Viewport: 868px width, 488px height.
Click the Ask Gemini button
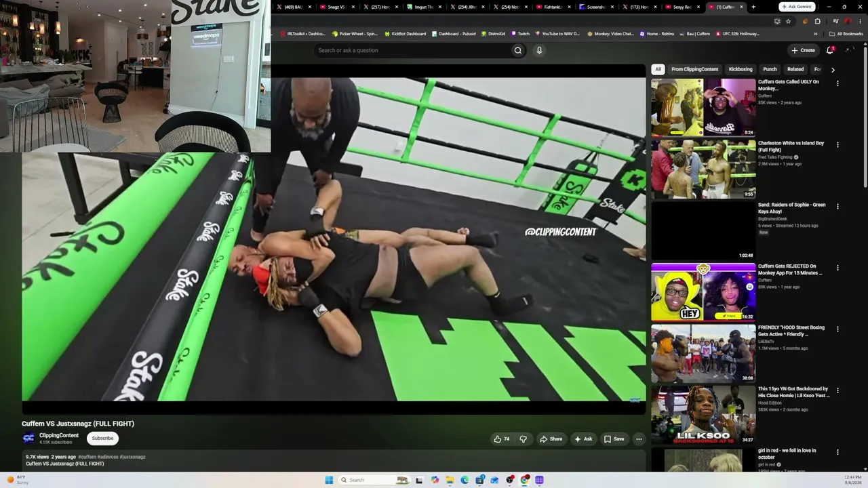(797, 7)
